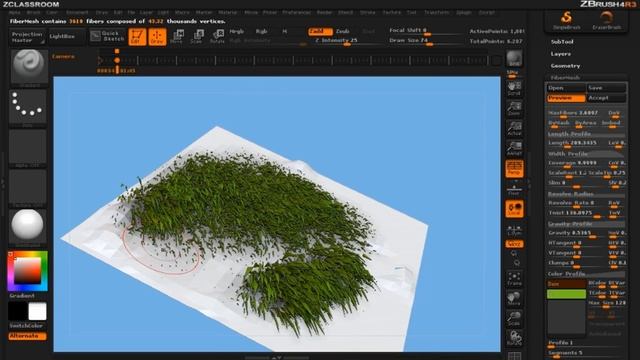Image resolution: width=640 pixels, height=360 pixels.
Task: Click the Zoom canvas icon
Action: [x=514, y=108]
